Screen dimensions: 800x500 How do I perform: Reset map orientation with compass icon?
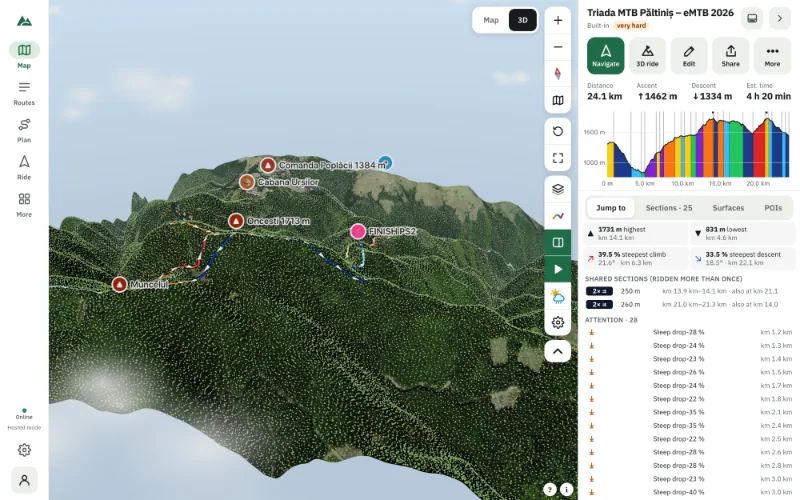[x=558, y=73]
